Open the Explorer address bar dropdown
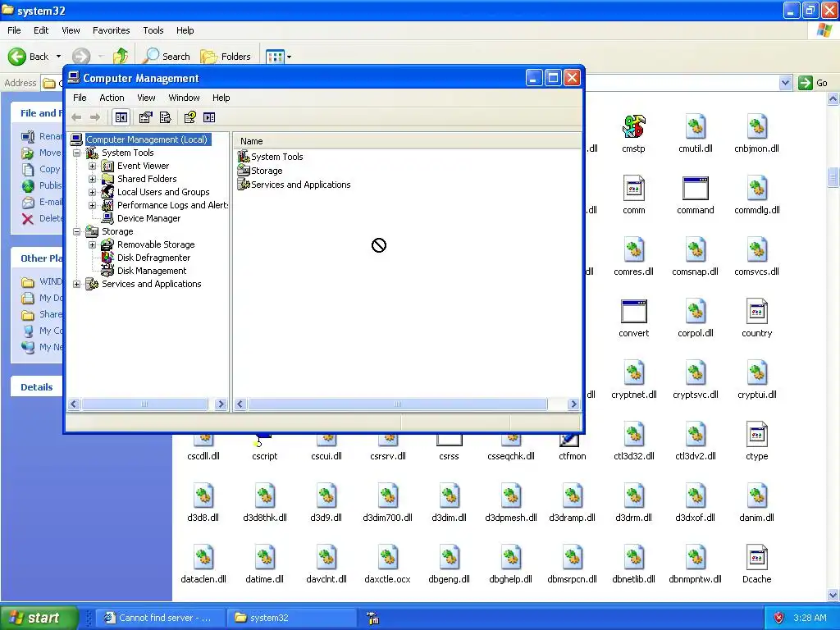 pos(785,83)
